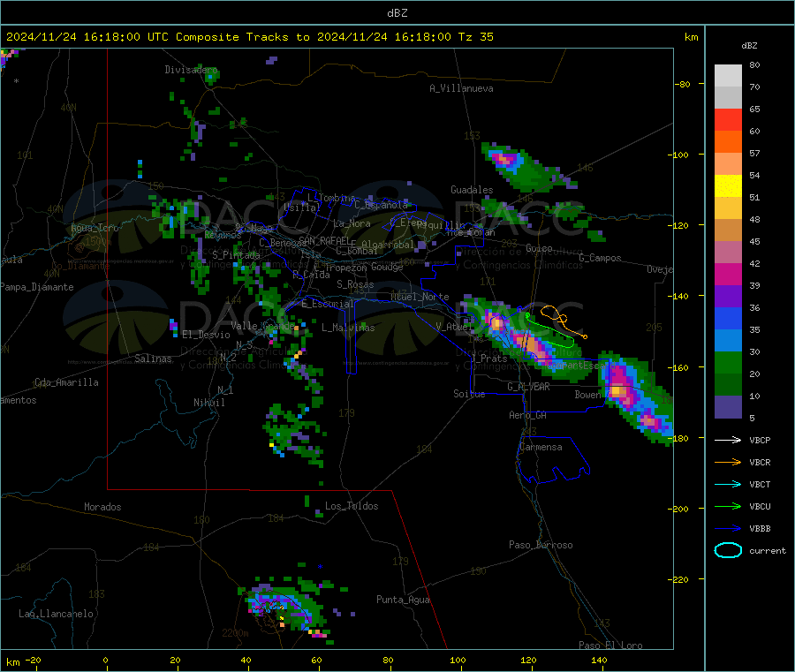Click the Los_Toldos location label
Image resolution: width=795 pixels, height=672 pixels.
(352, 506)
